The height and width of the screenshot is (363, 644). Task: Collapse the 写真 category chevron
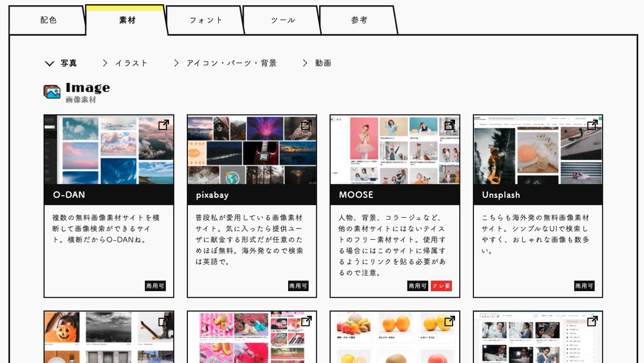tap(49, 64)
